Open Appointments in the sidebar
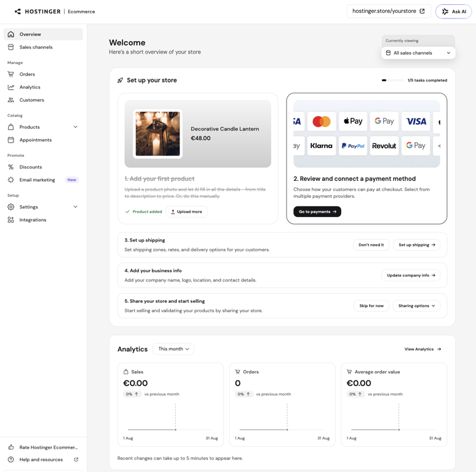Screen dimensions: 476x472 pos(43,140)
